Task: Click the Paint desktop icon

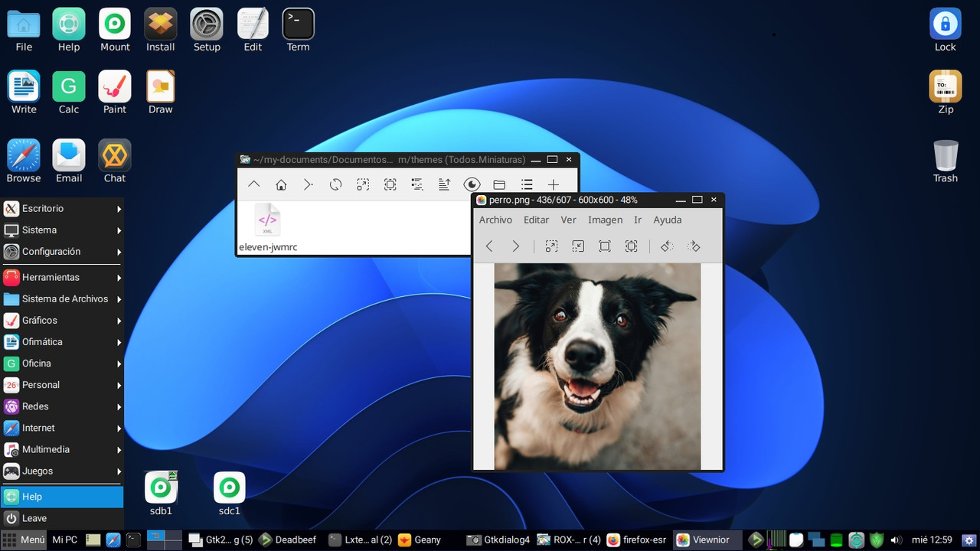Action: click(115, 92)
